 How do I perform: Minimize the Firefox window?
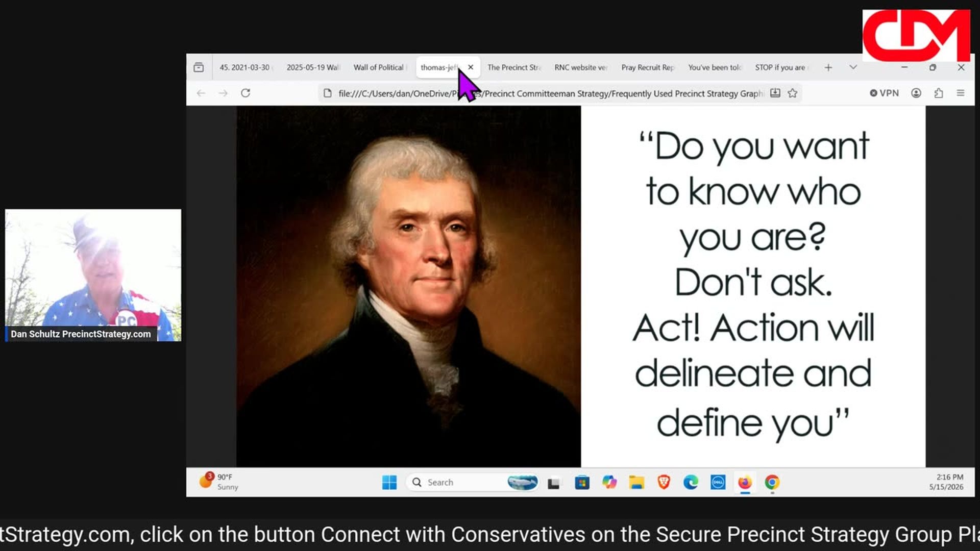(904, 67)
